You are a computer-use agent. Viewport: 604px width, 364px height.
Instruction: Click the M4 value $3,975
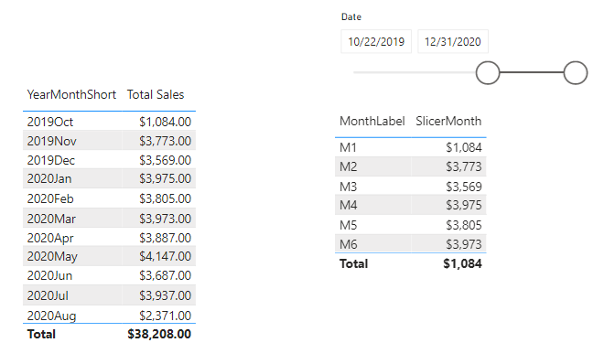(x=464, y=206)
